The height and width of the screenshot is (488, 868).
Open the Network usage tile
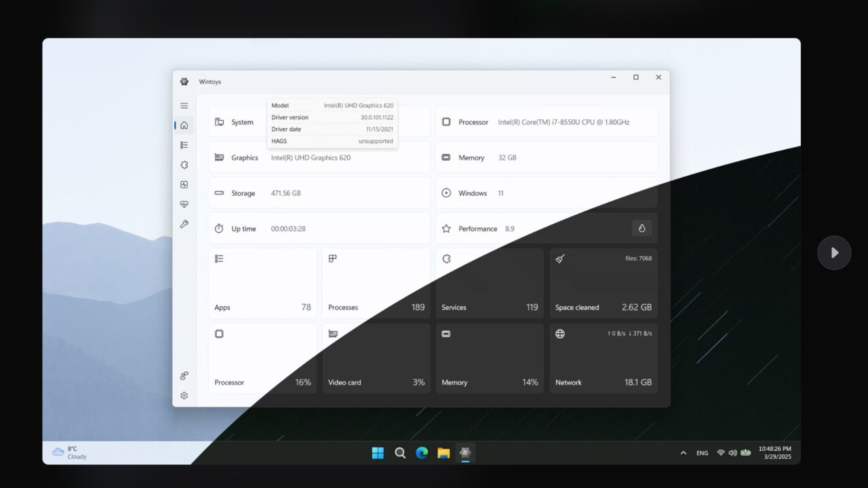click(603, 358)
